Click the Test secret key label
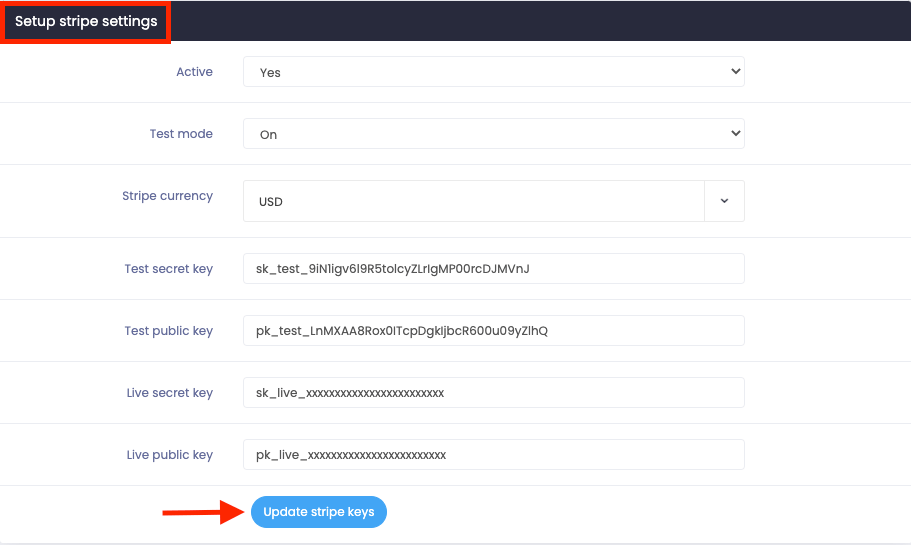911x545 pixels. coord(168,269)
